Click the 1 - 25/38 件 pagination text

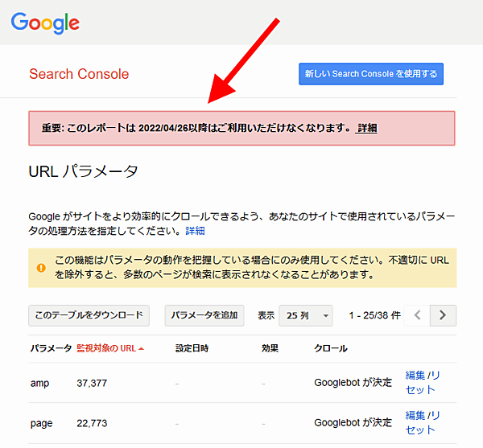coord(374,315)
